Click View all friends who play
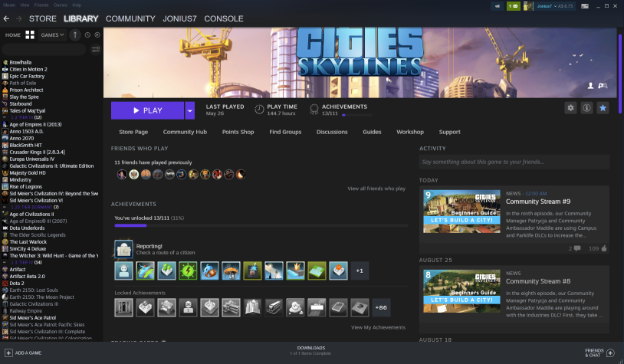 pos(376,189)
